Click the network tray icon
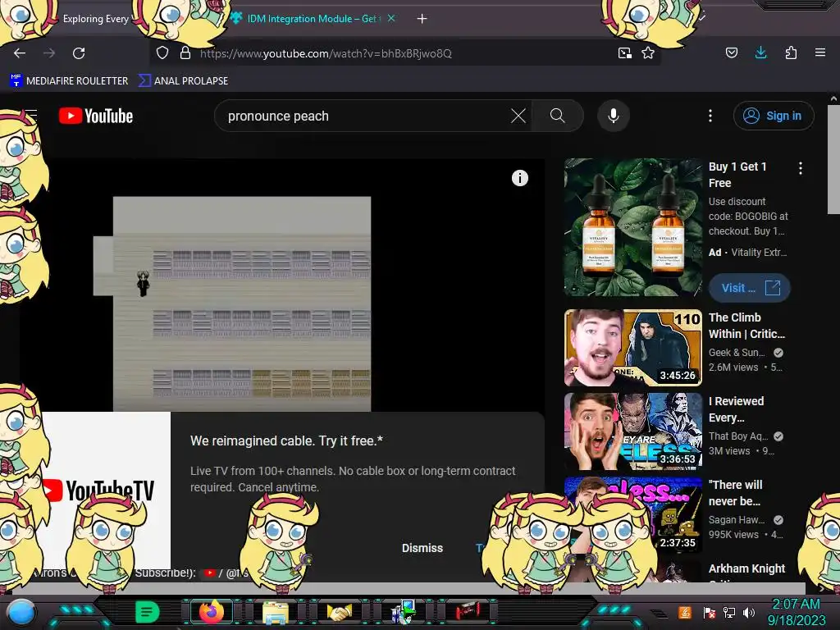The height and width of the screenshot is (630, 840). tap(728, 612)
